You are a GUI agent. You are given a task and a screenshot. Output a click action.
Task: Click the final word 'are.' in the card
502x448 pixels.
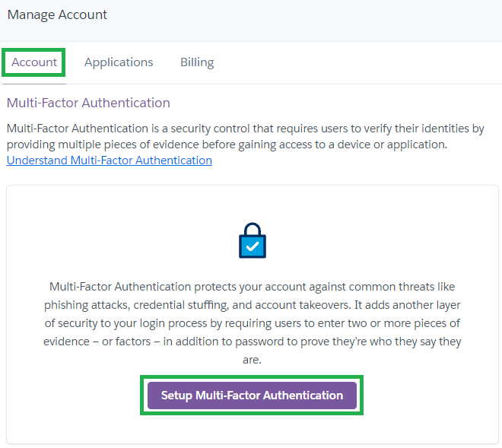point(252,360)
